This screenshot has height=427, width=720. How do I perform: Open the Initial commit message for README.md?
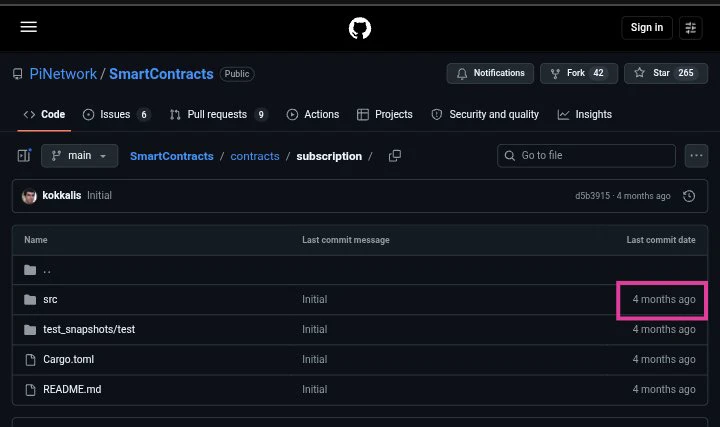[315, 389]
